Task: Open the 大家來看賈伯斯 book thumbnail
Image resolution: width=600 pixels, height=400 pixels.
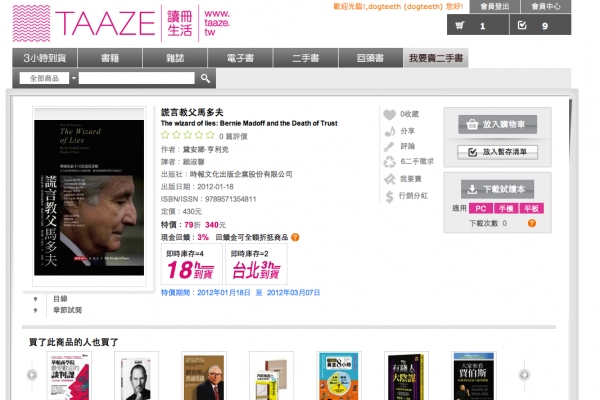Action: (474, 376)
